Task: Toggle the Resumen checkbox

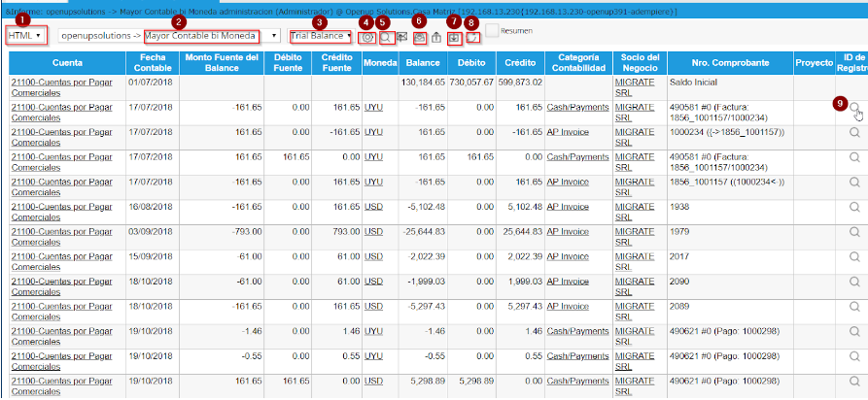Action: pyautogui.click(x=493, y=31)
